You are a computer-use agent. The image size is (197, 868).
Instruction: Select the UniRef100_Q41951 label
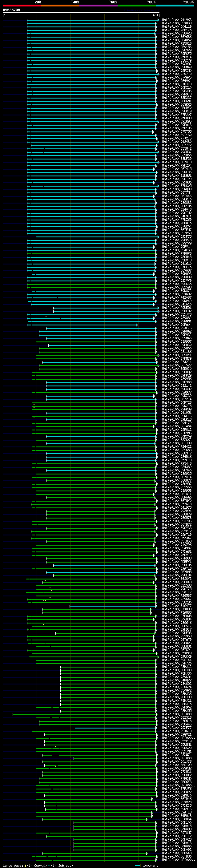pyautogui.click(x=177, y=413)
